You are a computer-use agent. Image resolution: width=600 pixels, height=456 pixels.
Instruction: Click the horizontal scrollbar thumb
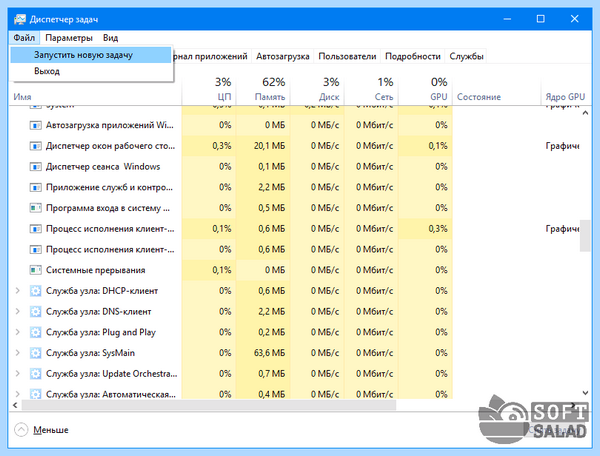coord(209,405)
